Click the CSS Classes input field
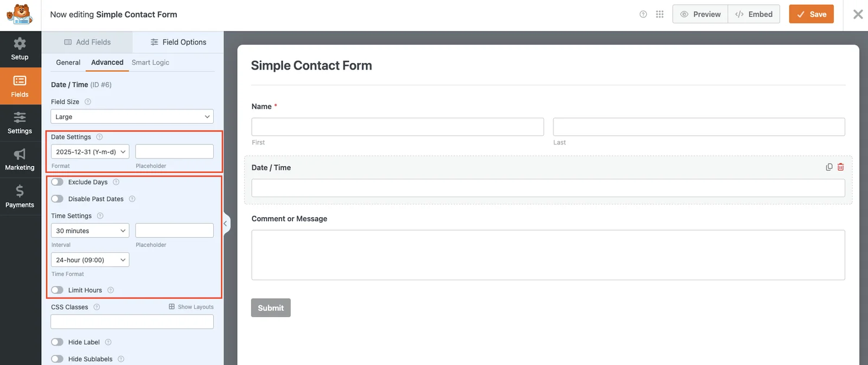The image size is (868, 365). 132,322
